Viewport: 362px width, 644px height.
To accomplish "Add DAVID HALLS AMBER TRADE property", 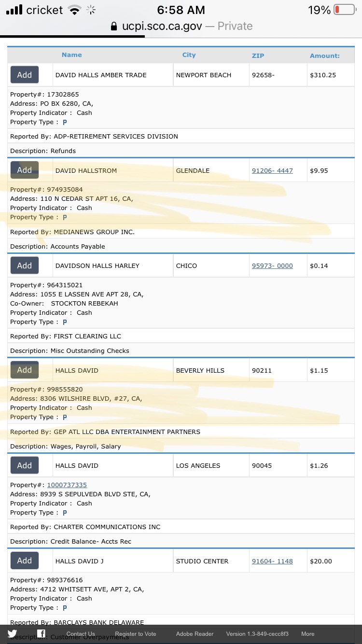I will (x=25, y=75).
